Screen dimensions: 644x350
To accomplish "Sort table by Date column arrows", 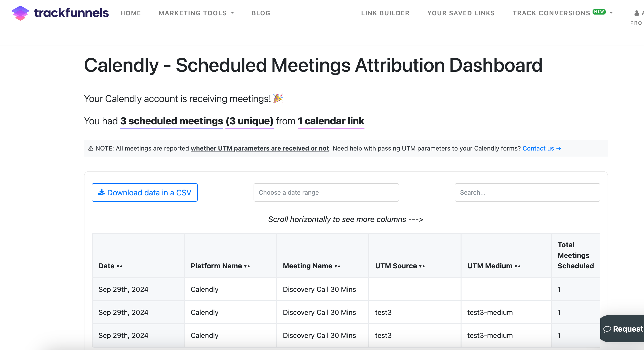I will click(x=119, y=266).
